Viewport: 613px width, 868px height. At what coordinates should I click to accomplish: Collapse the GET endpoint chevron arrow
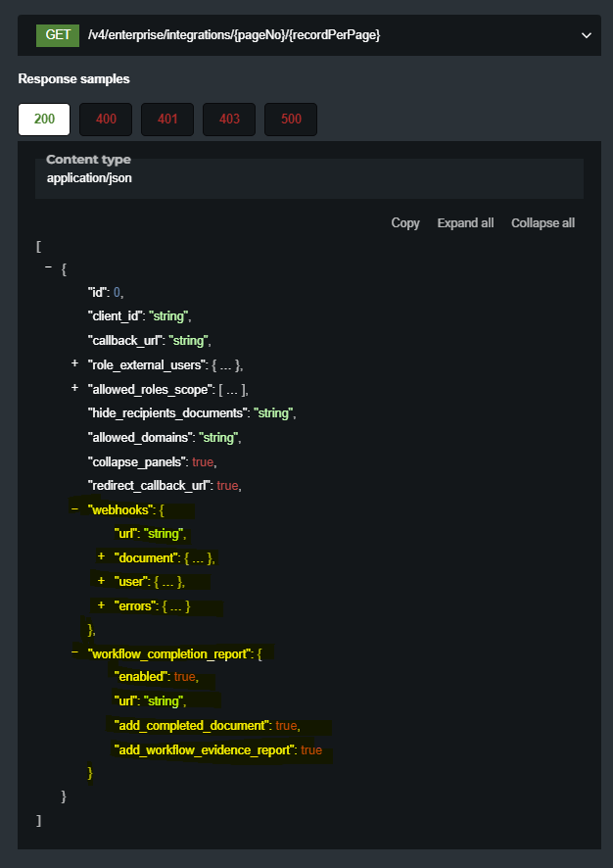click(587, 35)
